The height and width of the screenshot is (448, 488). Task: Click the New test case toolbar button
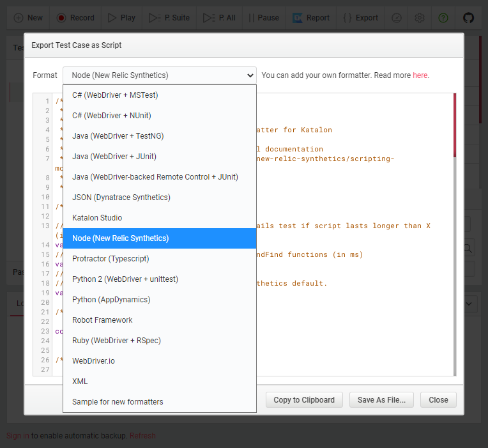coord(28,18)
